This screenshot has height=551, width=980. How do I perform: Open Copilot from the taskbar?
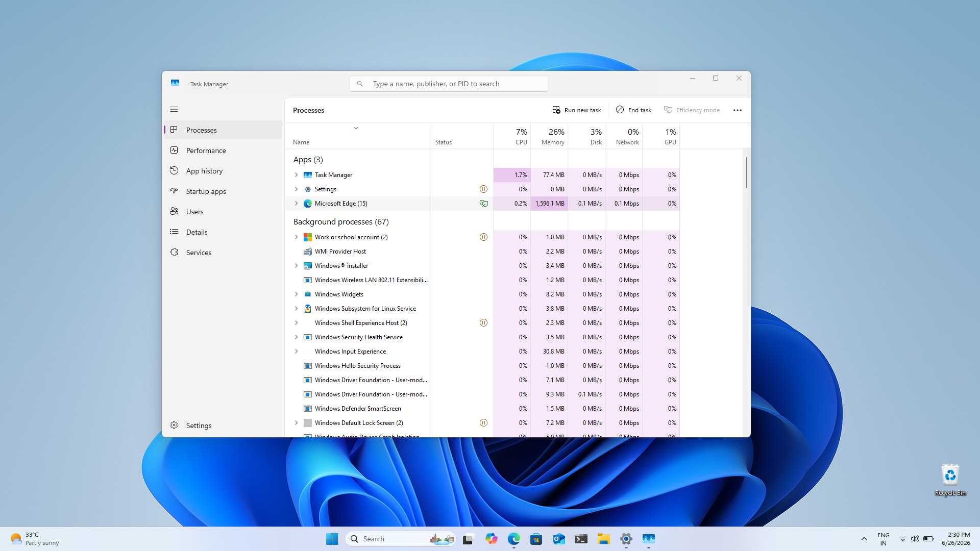pos(491,539)
